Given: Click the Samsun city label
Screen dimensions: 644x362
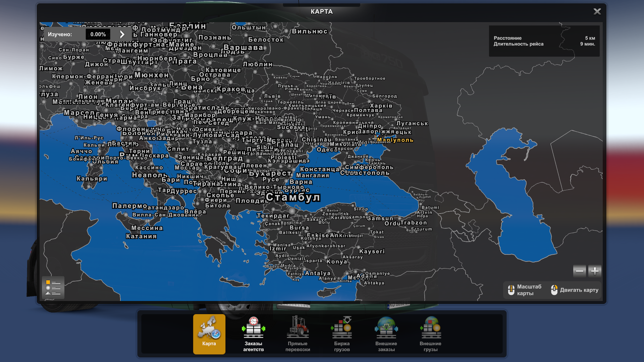Looking at the screenshot, I should click(380, 218).
